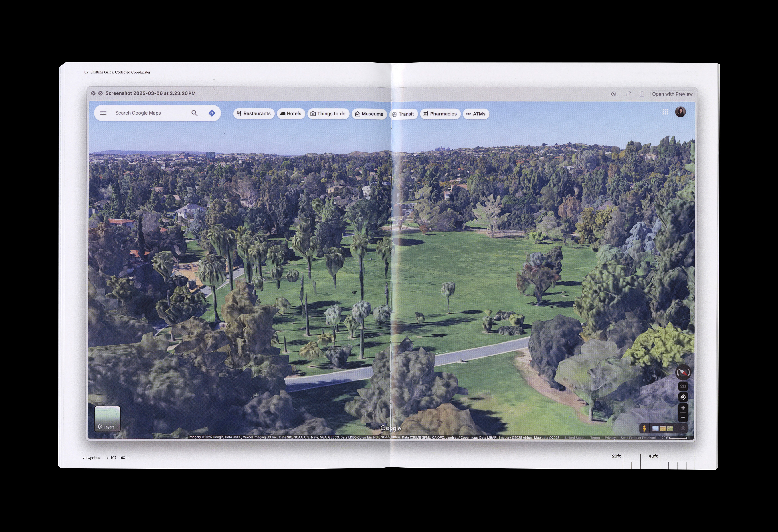Expand the imagery strip with double chevron
Screen dimensions: 778x532
click(x=683, y=428)
